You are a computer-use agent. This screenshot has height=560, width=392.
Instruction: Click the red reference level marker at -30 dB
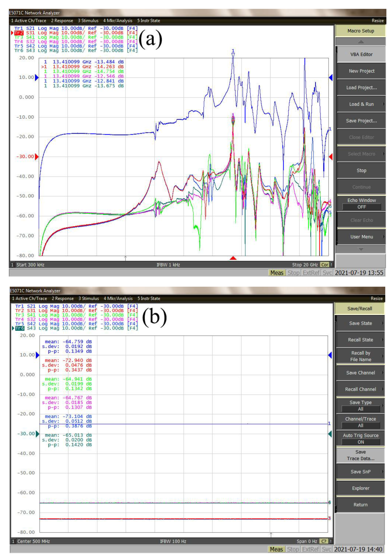[x=37, y=157]
